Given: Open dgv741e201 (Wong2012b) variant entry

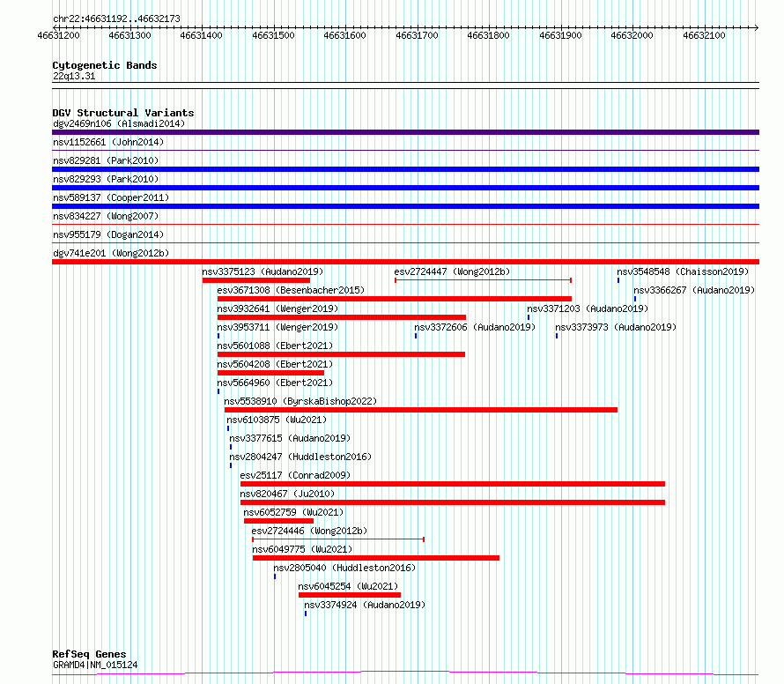Looking at the screenshot, I should (111, 253).
